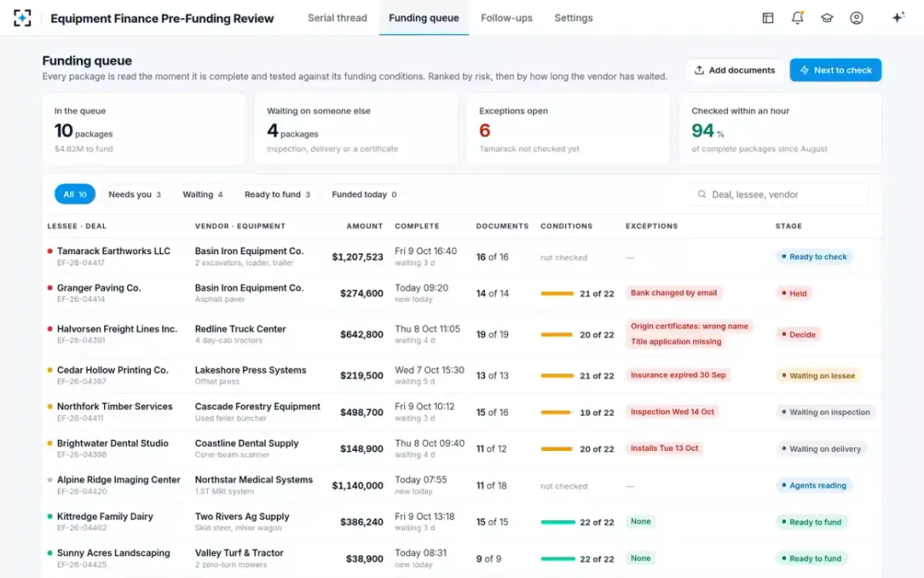
Task: Click Installs Tue 13 Oct exception
Action: (665, 448)
